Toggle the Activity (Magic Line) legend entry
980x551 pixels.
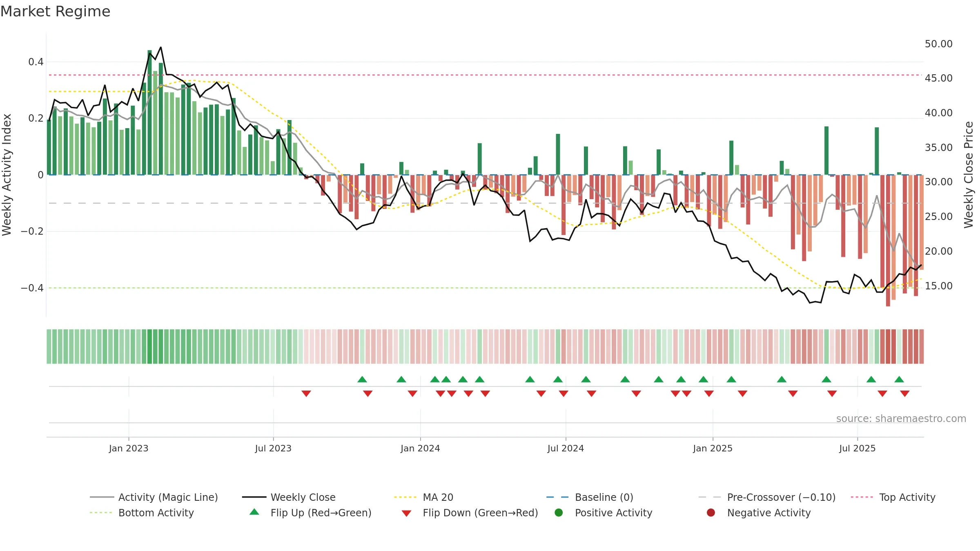(x=154, y=497)
